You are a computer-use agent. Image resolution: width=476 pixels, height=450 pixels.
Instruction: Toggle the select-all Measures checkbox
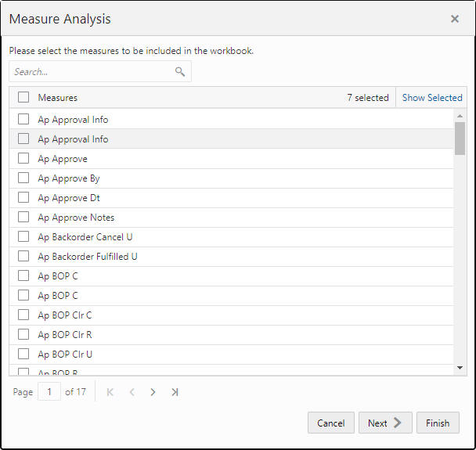(23, 98)
